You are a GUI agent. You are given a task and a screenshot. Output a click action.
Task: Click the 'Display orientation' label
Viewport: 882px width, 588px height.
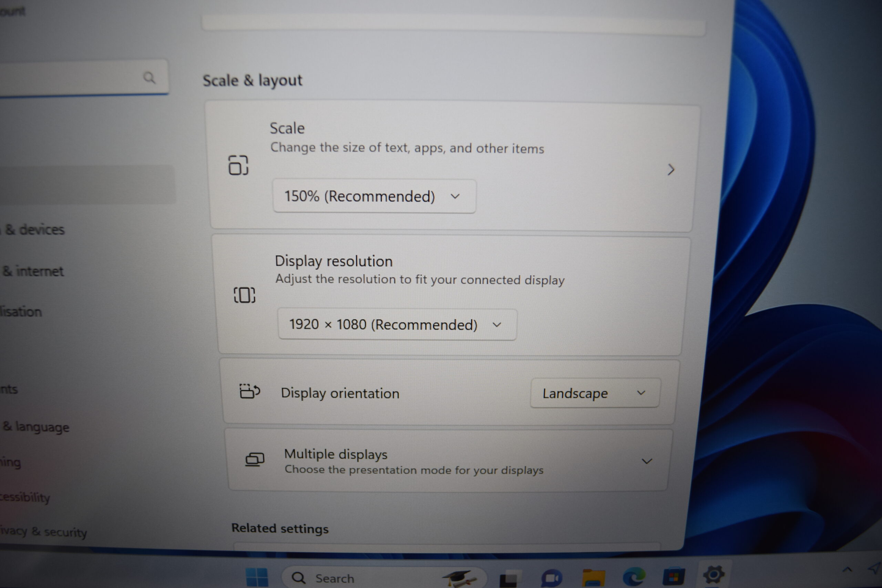pos(340,393)
